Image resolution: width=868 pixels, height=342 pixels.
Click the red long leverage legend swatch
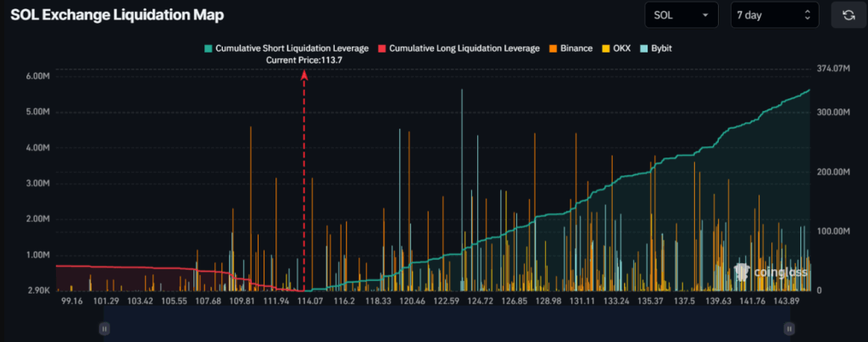coord(381,48)
